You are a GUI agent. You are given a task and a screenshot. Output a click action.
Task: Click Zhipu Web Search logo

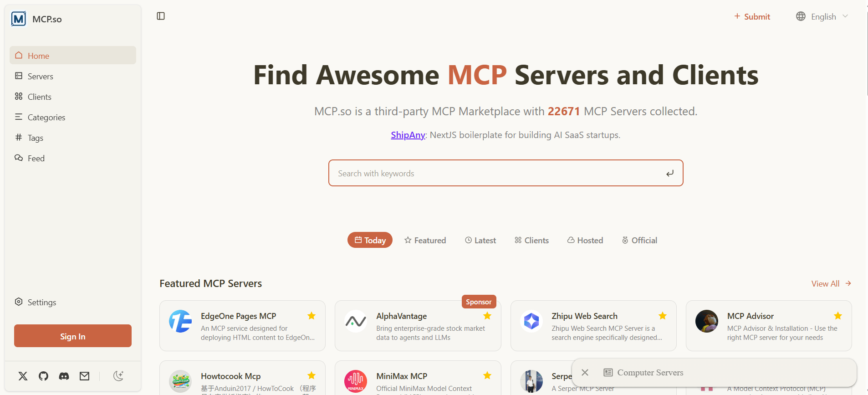click(x=531, y=322)
